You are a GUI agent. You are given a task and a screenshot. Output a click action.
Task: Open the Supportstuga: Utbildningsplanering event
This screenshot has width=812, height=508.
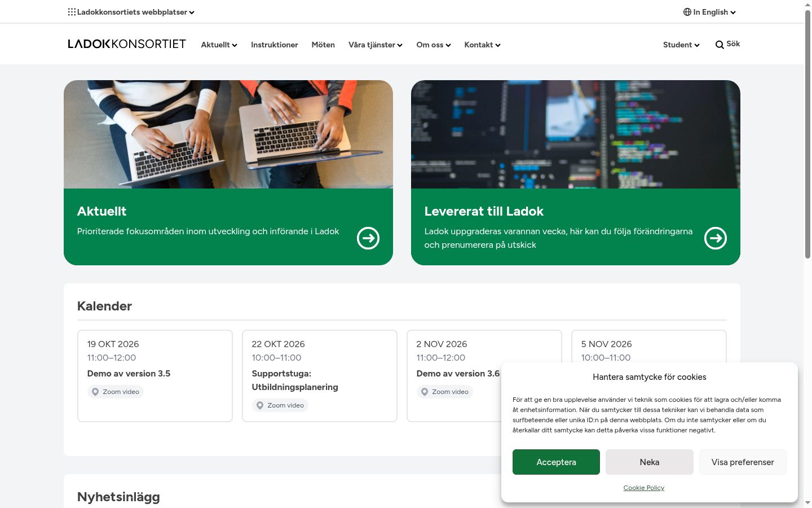(x=295, y=380)
